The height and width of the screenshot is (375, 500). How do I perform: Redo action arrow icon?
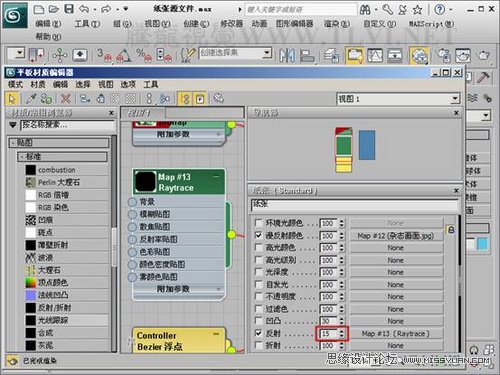tap(106, 9)
